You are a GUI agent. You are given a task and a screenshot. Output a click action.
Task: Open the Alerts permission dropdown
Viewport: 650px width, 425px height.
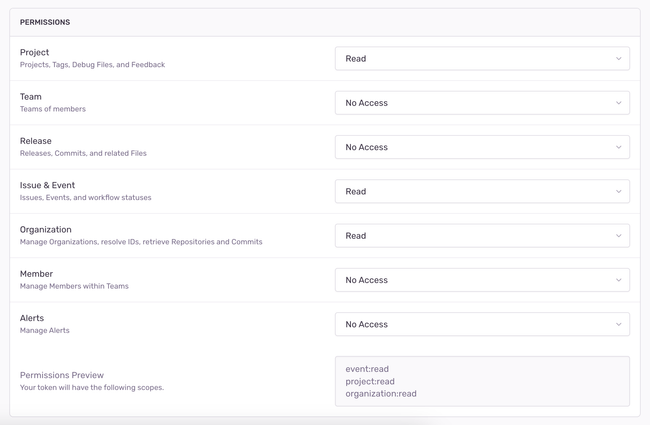point(481,324)
